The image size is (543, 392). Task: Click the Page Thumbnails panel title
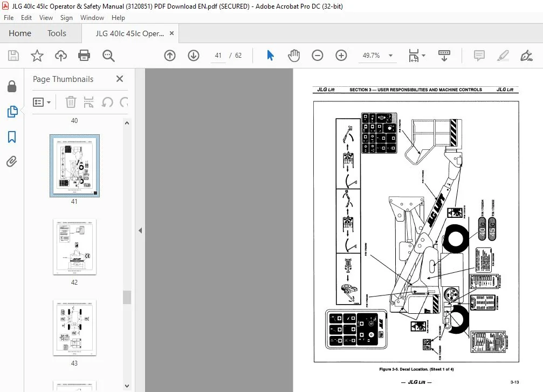click(63, 79)
